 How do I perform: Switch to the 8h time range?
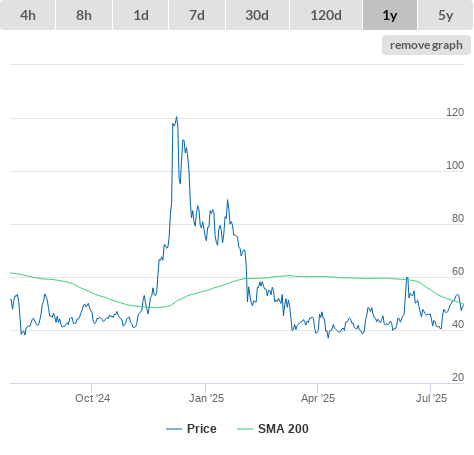click(x=84, y=15)
